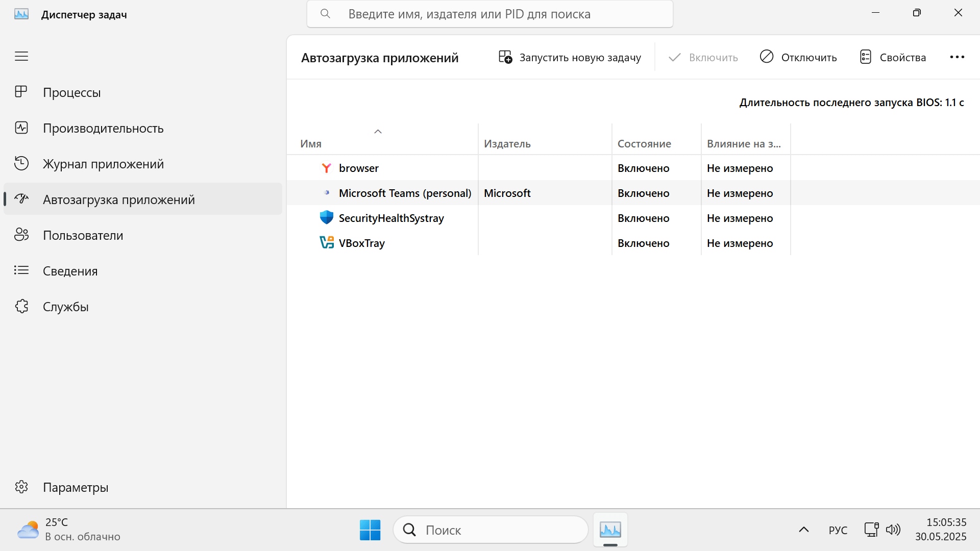Click Запустить новую задачу button
The image size is (980, 551).
pyautogui.click(x=570, y=57)
